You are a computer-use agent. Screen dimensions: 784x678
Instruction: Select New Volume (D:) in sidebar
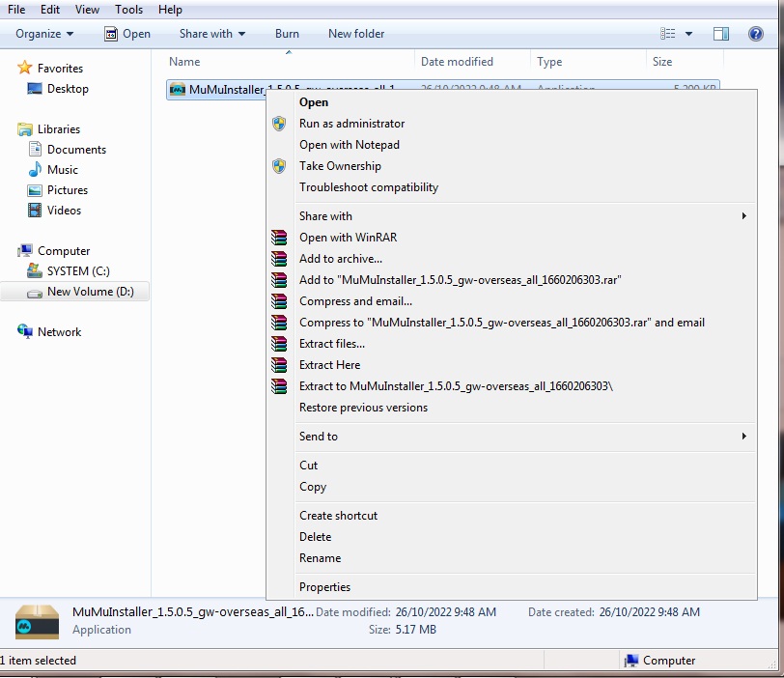point(90,292)
